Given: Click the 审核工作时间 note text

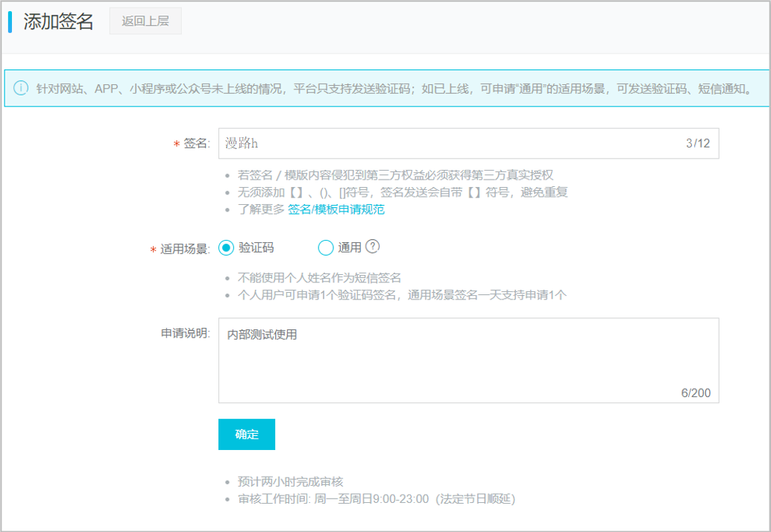Looking at the screenshot, I should coord(377,499).
